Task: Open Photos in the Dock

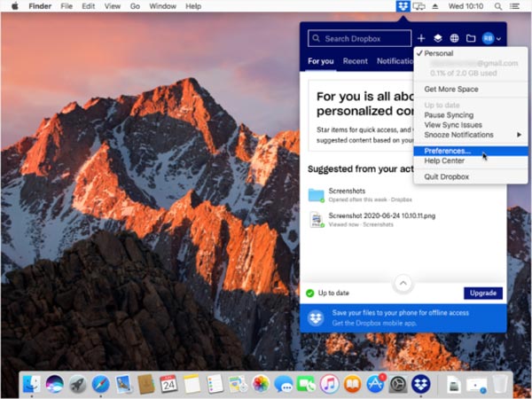Action: point(261,384)
